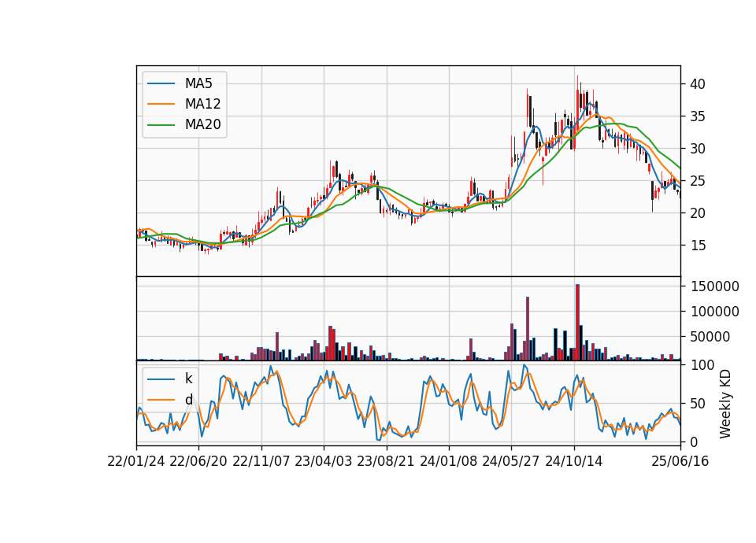Click the volume axis value 150000

tap(715, 286)
